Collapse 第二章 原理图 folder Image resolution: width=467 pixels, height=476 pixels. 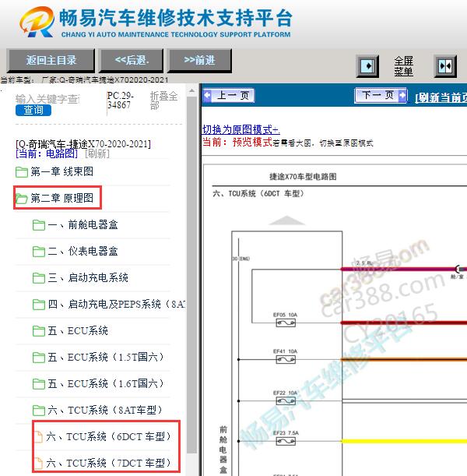coord(61,198)
